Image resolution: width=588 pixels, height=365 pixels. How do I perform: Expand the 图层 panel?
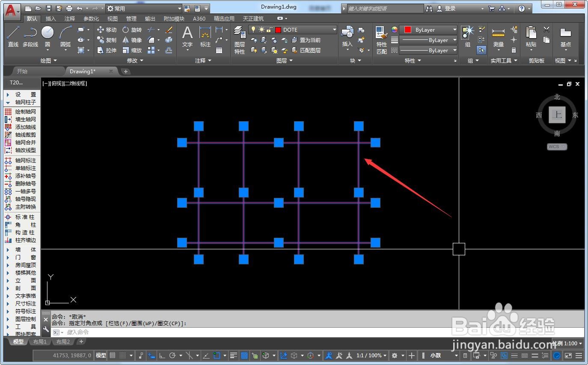(x=285, y=61)
